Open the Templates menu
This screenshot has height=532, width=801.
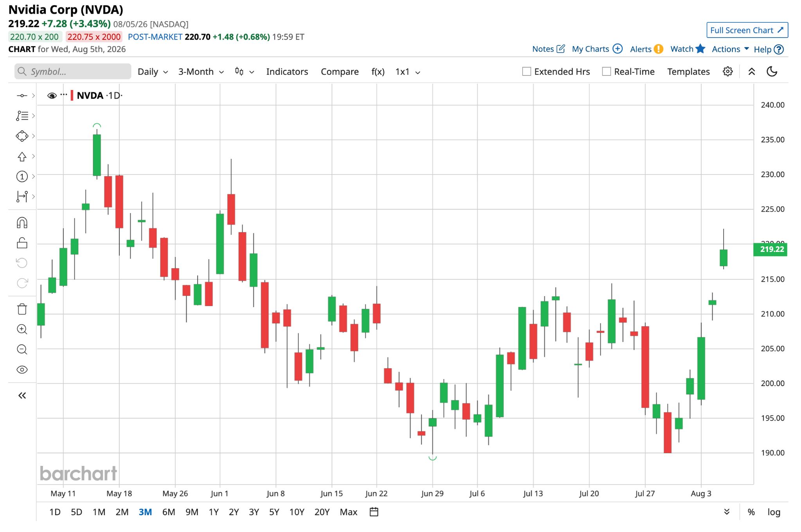tap(688, 72)
